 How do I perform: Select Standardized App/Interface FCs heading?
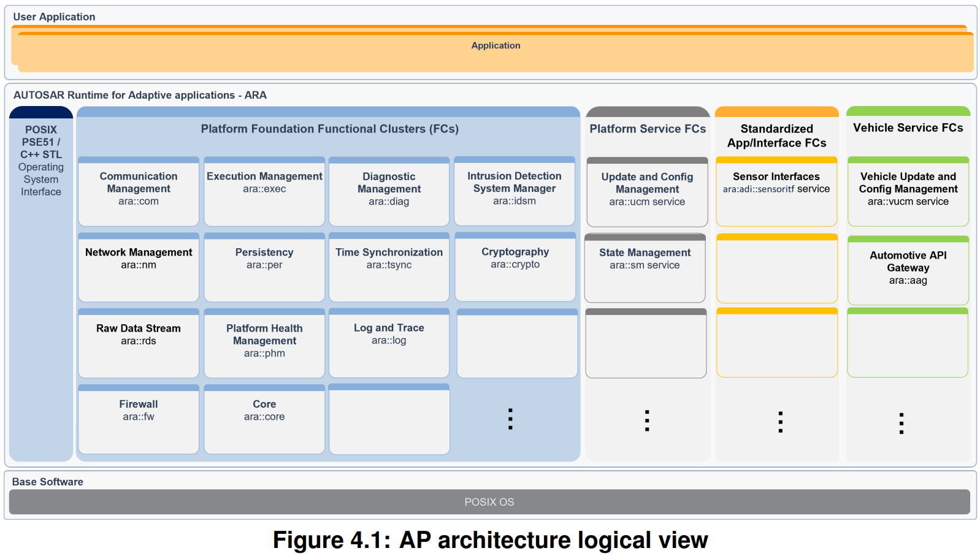pos(776,135)
